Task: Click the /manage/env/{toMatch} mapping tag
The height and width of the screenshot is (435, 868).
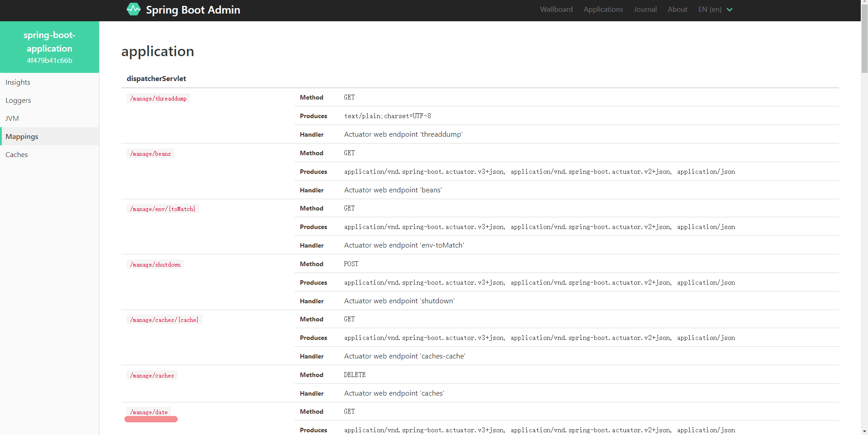Action: pyautogui.click(x=163, y=209)
